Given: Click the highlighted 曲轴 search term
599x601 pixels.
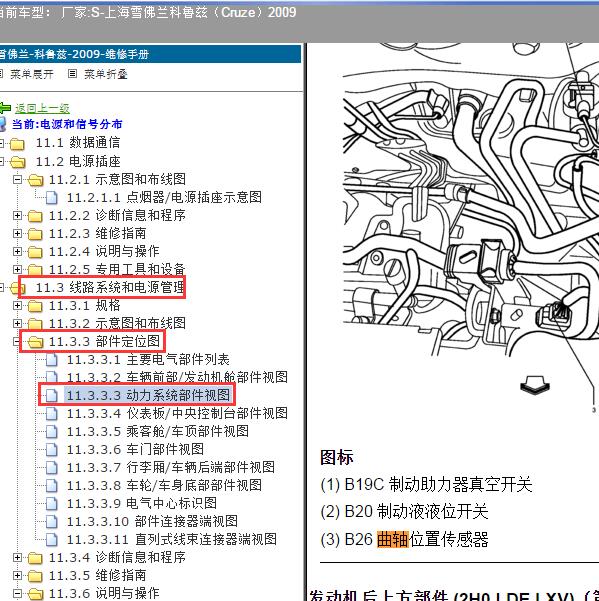Looking at the screenshot, I should 393,539.
